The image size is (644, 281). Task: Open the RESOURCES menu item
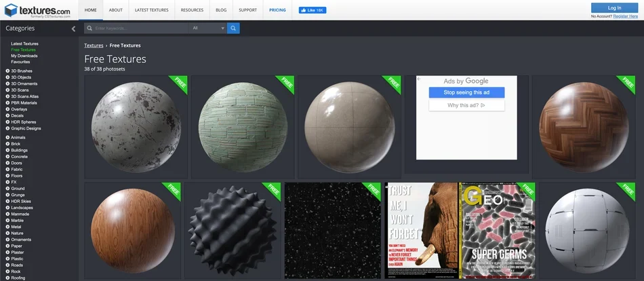pos(192,10)
